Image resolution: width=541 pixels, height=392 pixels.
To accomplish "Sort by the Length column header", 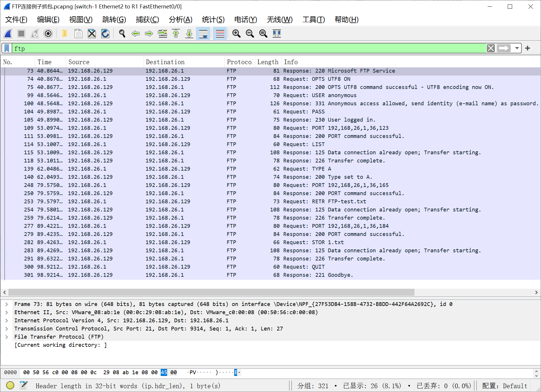I will pyautogui.click(x=268, y=62).
